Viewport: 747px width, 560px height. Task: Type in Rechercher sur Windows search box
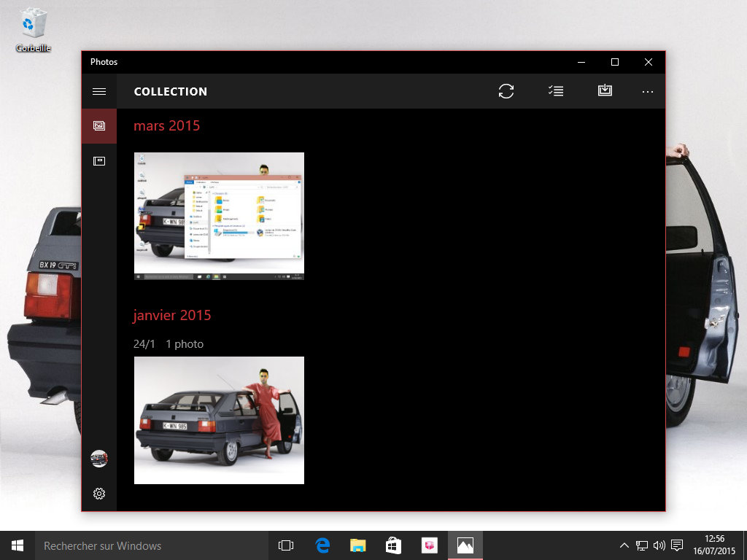coord(146,545)
